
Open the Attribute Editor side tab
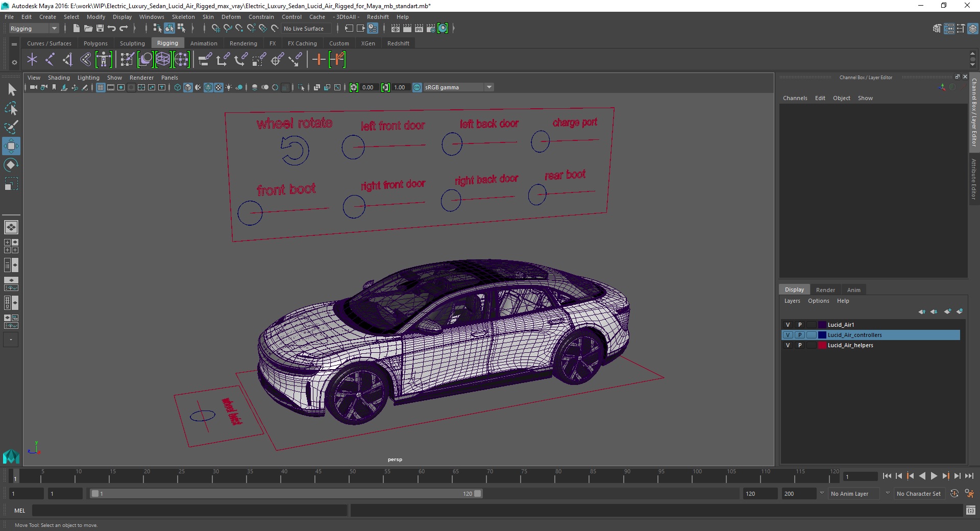click(974, 179)
